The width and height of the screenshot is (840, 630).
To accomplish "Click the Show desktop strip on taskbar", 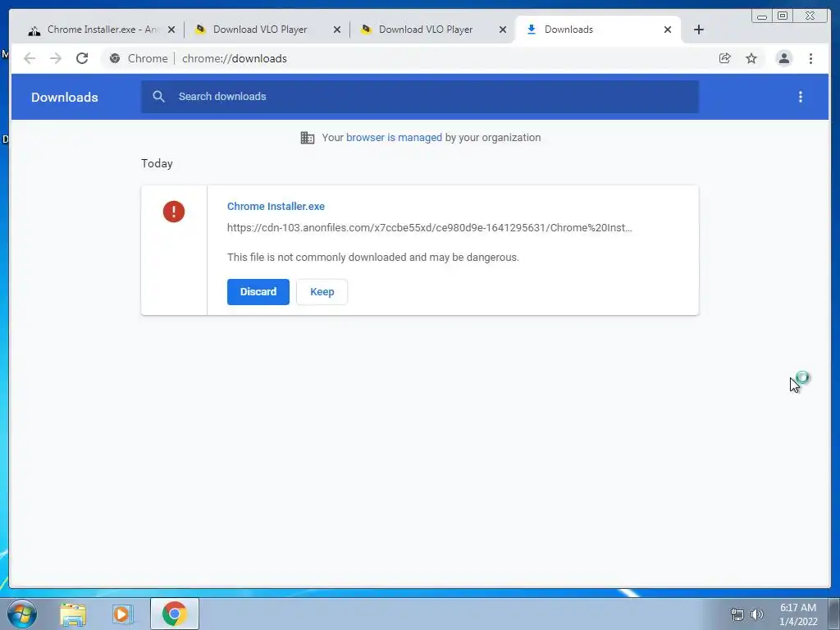I will 834,614.
